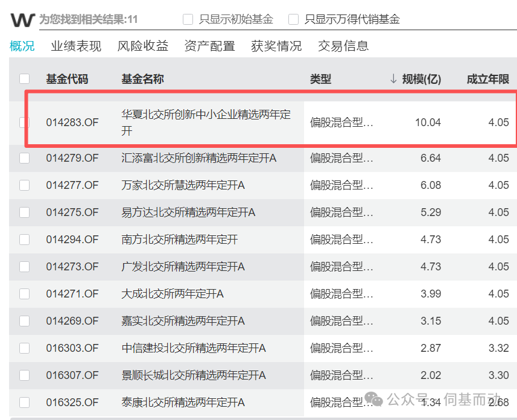Sort by 类型 column header

tap(320, 79)
